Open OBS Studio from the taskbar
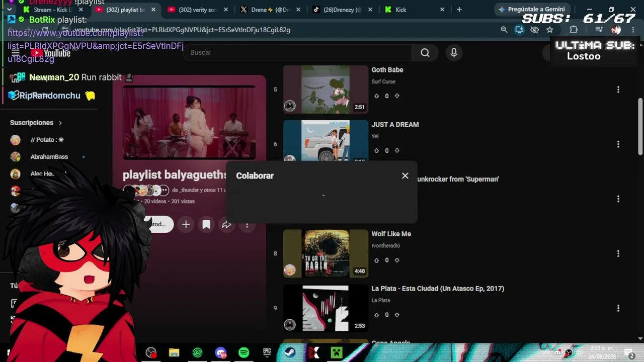The image size is (644, 362). (151, 352)
